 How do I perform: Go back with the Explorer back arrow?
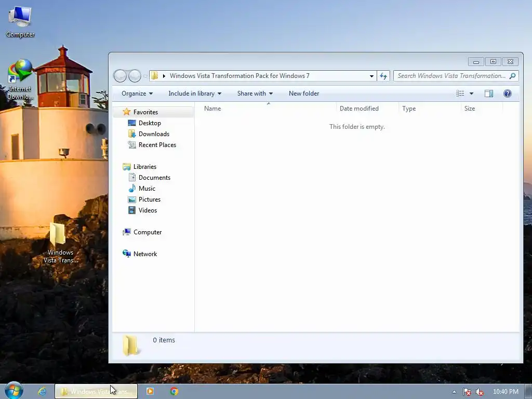(120, 76)
